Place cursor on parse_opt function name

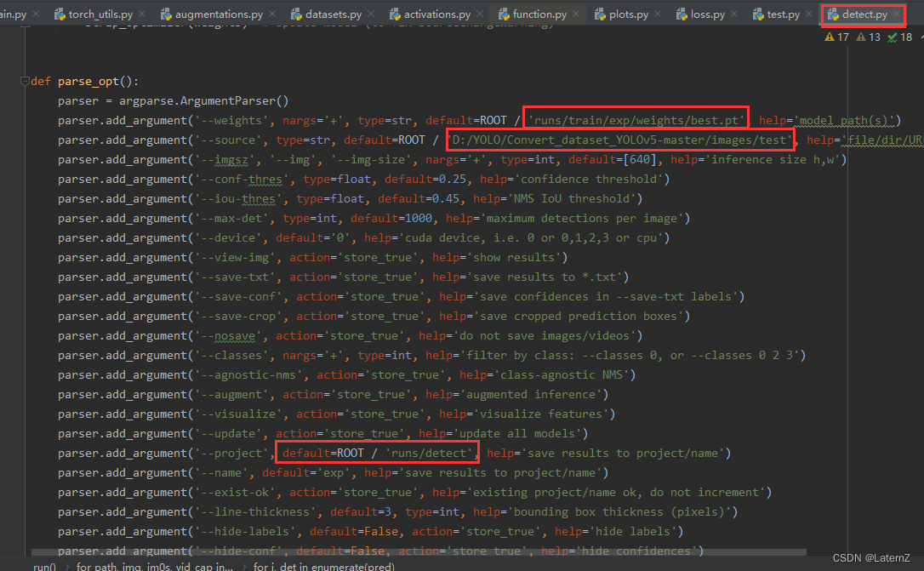point(89,82)
